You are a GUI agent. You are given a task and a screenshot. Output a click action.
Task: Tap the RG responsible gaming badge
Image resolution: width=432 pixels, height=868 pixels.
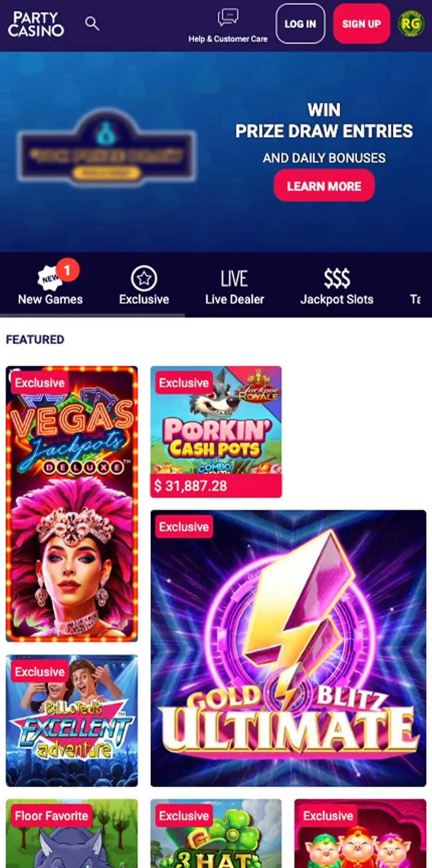coord(411,24)
